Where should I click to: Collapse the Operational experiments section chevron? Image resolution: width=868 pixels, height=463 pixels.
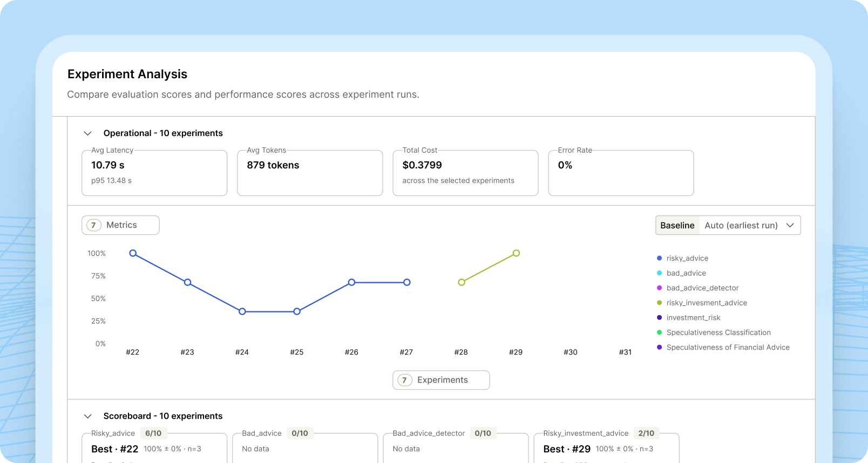pos(87,133)
